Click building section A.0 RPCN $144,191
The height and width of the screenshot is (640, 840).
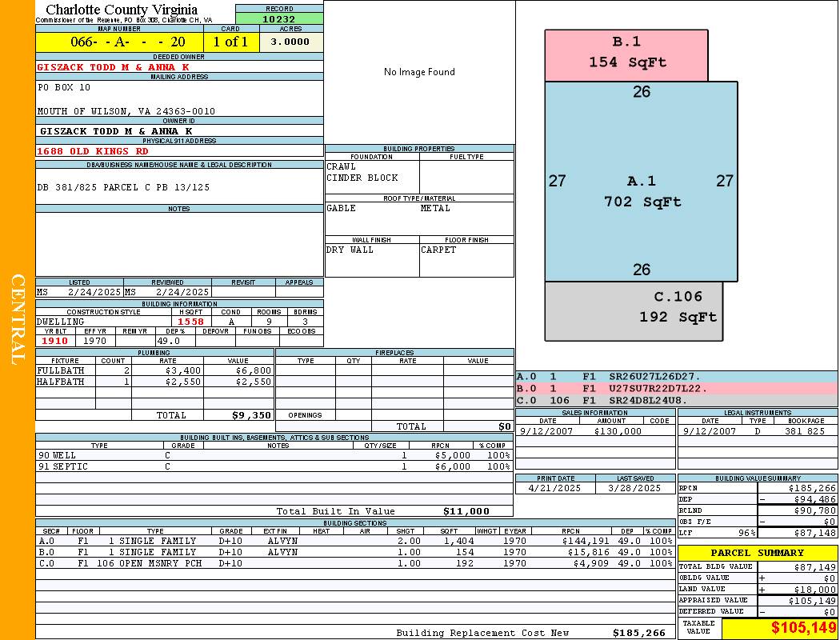[585, 542]
